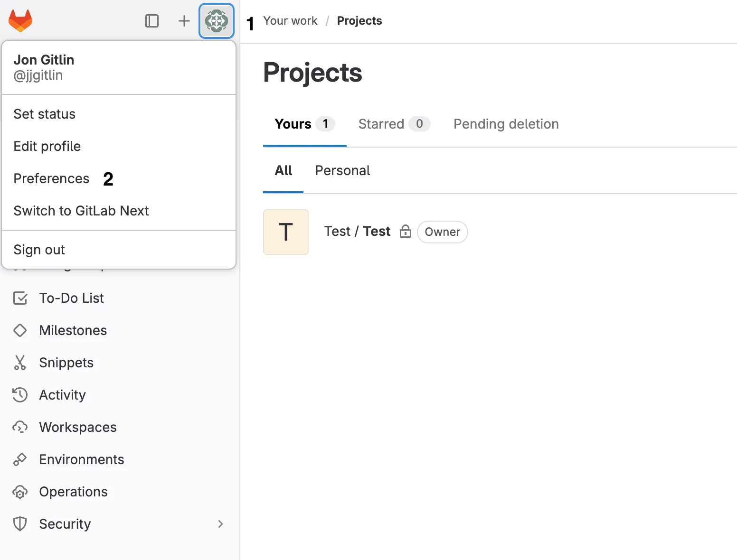Screen dimensions: 737x560
Task: Open Preferences from the user menu
Action: pyautogui.click(x=119, y=178)
